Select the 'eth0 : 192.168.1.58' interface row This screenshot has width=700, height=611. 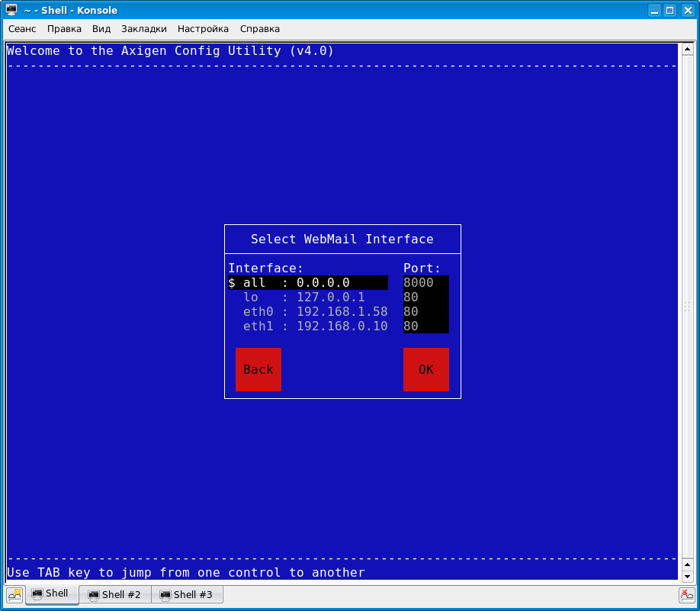[308, 312]
